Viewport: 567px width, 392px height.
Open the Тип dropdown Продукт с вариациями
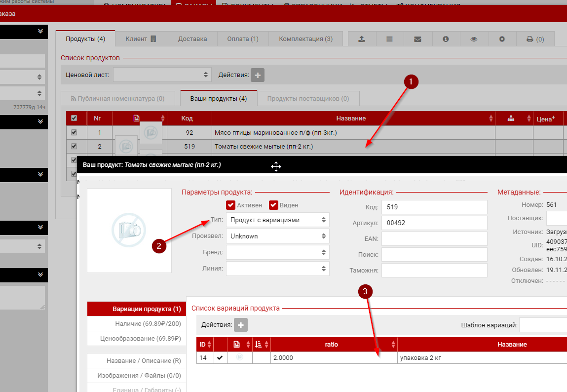pos(278,220)
